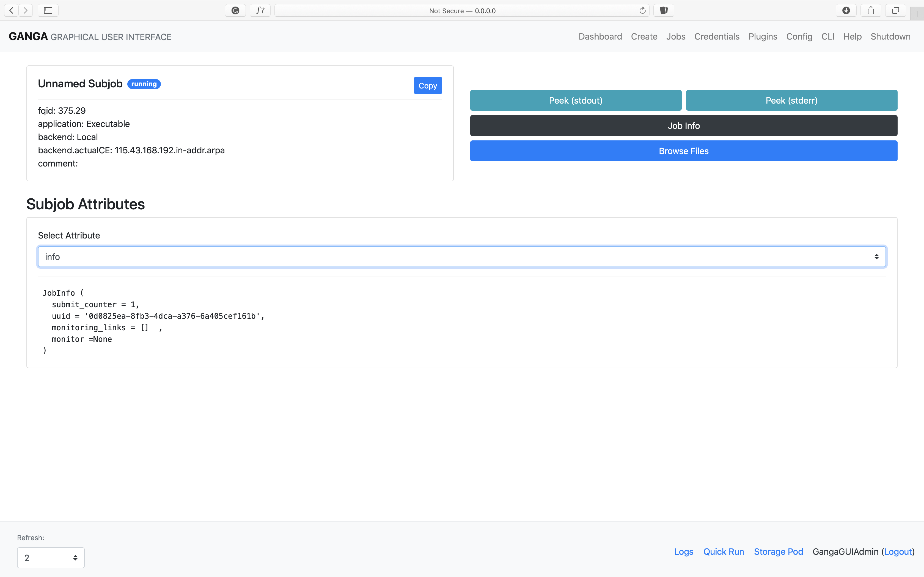Peek at stdout output
The image size is (924, 577).
[575, 100]
